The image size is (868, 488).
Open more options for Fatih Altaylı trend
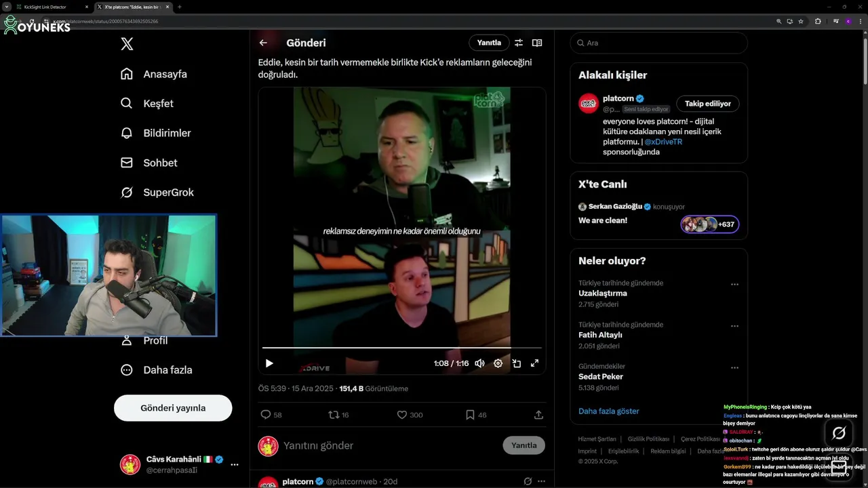pos(734,326)
